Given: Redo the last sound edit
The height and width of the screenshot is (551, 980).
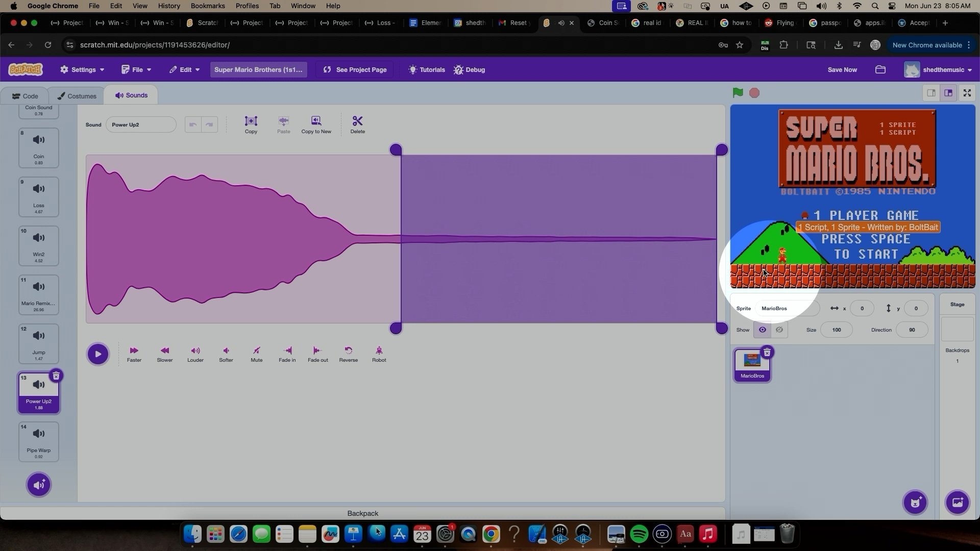Looking at the screenshot, I should tap(209, 124).
